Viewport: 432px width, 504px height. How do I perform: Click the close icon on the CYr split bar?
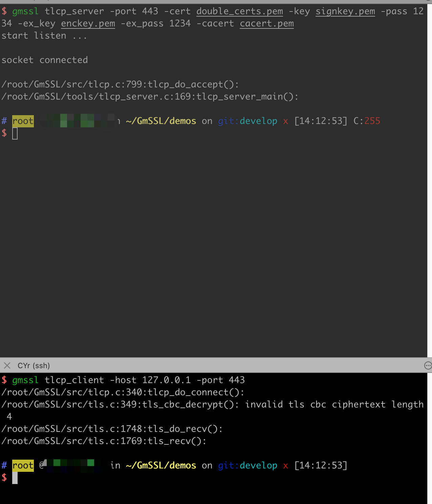tap(7, 365)
